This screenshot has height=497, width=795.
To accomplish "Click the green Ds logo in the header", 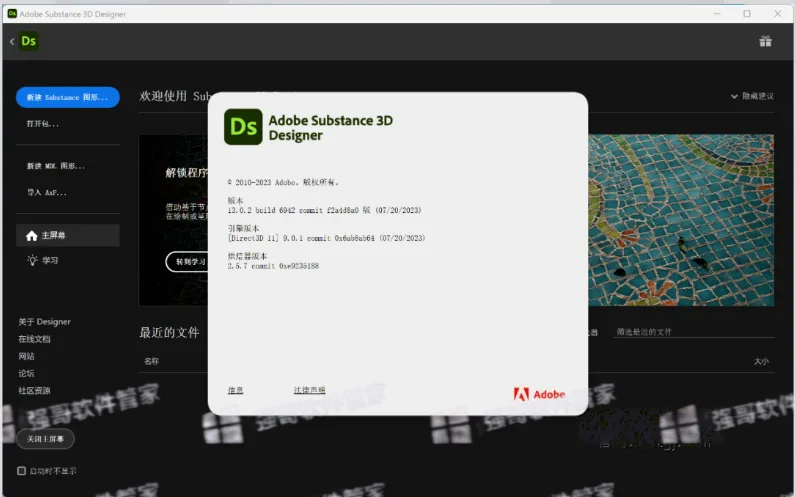I will [x=28, y=41].
